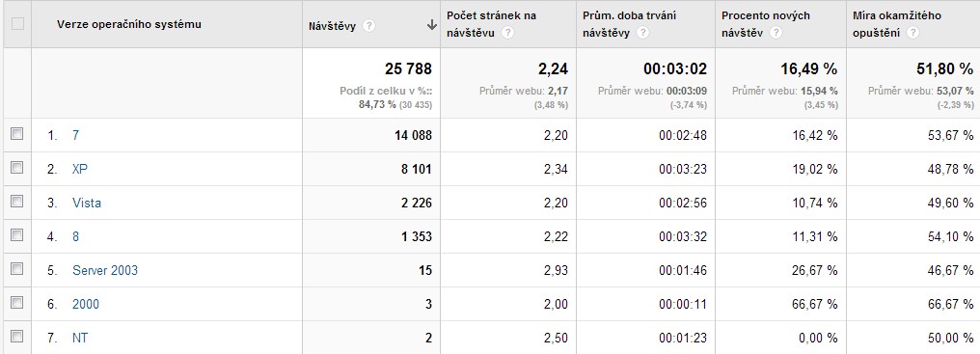Sort by Procento nových návštěv header
This screenshot has width=980, height=354.
pyautogui.click(x=766, y=24)
